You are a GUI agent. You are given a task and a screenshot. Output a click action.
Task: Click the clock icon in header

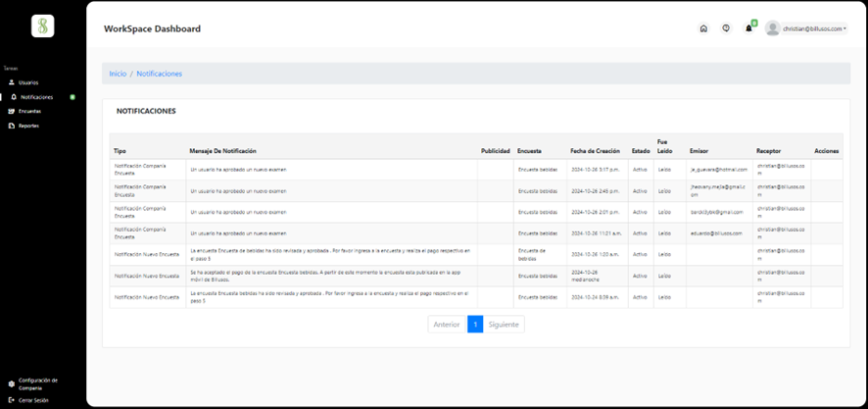point(726,28)
